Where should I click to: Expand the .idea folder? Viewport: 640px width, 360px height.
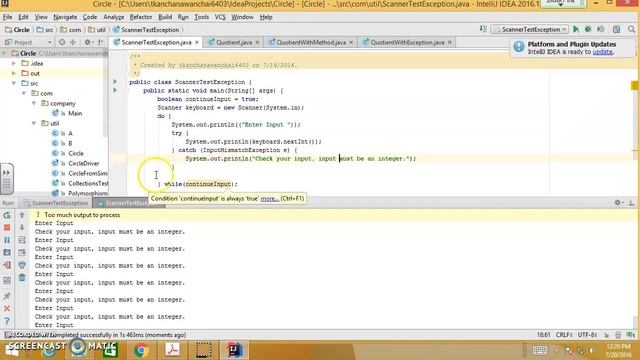pos(14,63)
